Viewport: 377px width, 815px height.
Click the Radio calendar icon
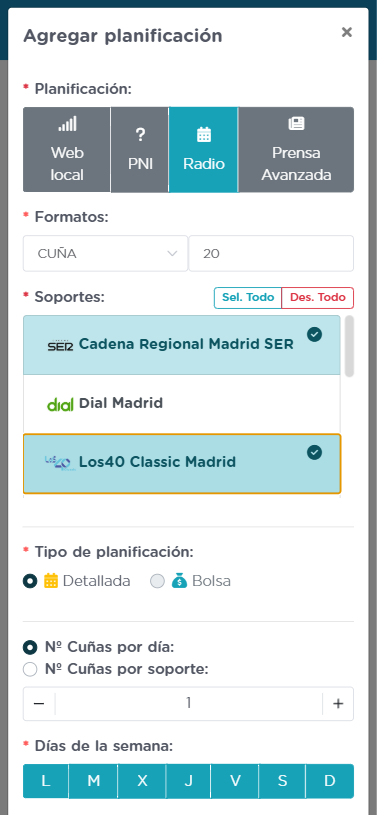click(x=204, y=135)
